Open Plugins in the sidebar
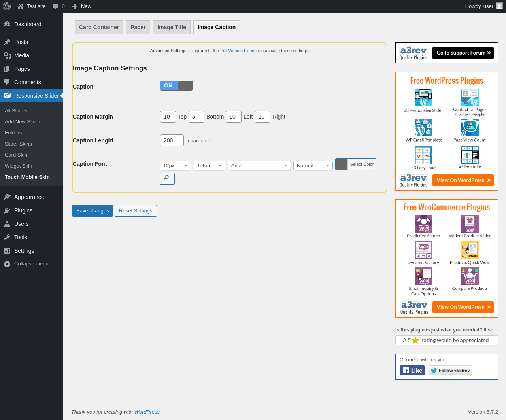The height and width of the screenshot is (420, 506). 32,210
